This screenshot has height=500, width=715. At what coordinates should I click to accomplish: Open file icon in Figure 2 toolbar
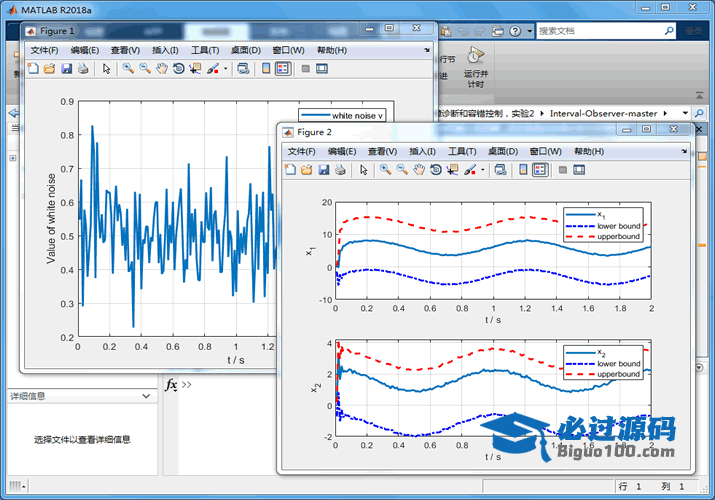coord(306,170)
